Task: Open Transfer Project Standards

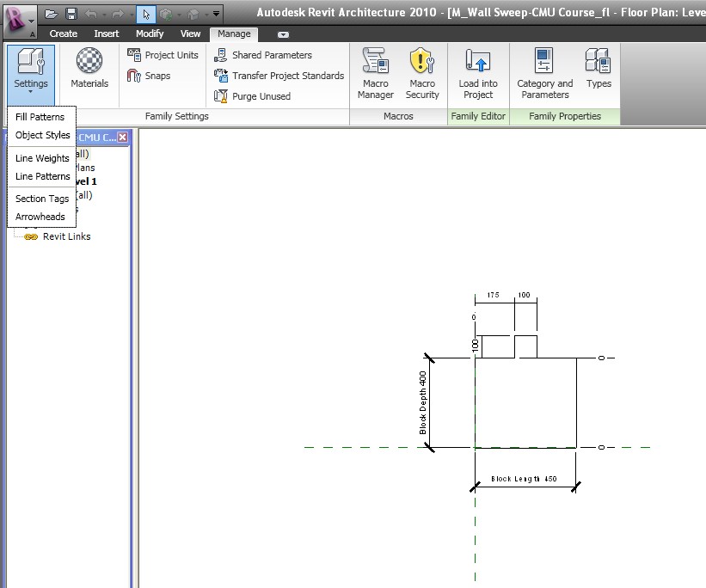Action: 287,76
